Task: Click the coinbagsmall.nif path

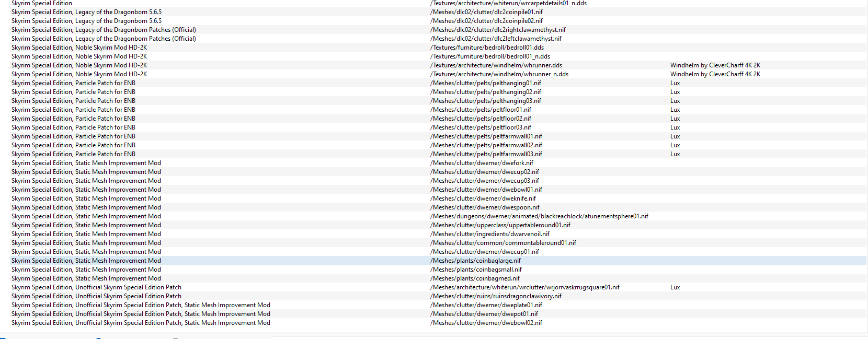Action: 476,270
